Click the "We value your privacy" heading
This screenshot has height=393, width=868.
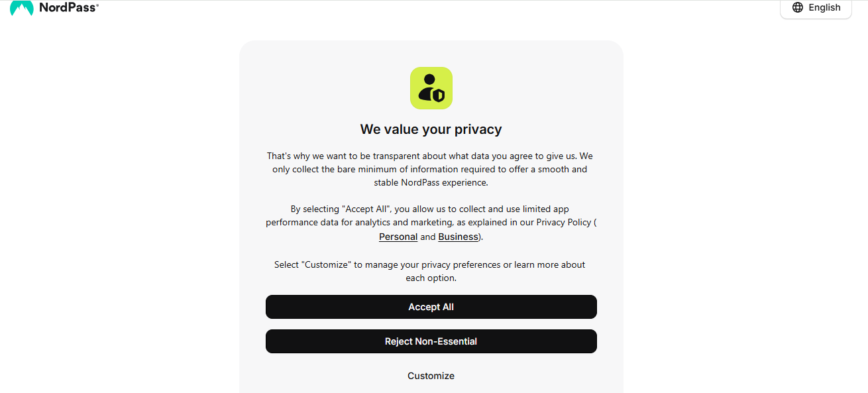[431, 129]
